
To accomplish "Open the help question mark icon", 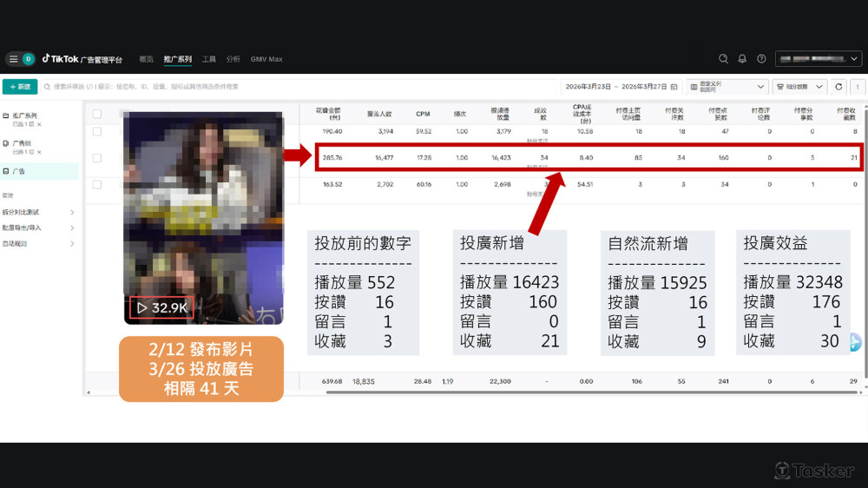I will point(761,59).
